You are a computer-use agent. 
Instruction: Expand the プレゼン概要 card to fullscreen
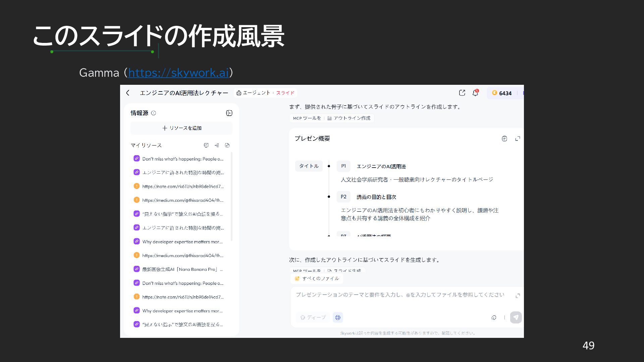tap(518, 138)
